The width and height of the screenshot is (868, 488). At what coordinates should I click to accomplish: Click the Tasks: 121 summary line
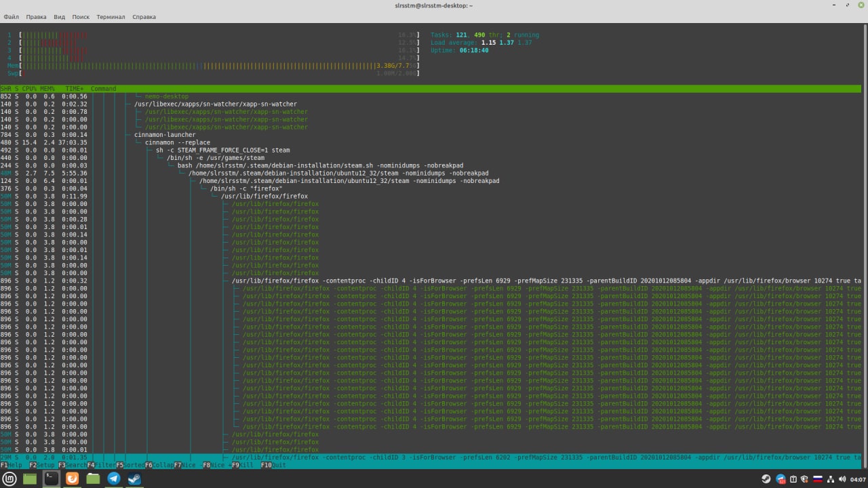pos(485,35)
